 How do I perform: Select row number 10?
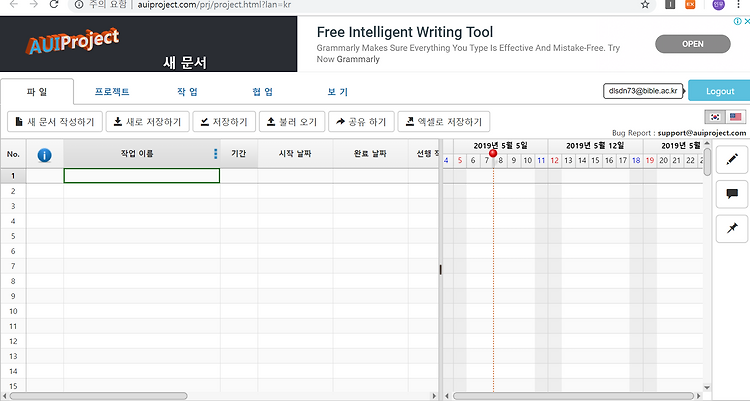pos(13,311)
